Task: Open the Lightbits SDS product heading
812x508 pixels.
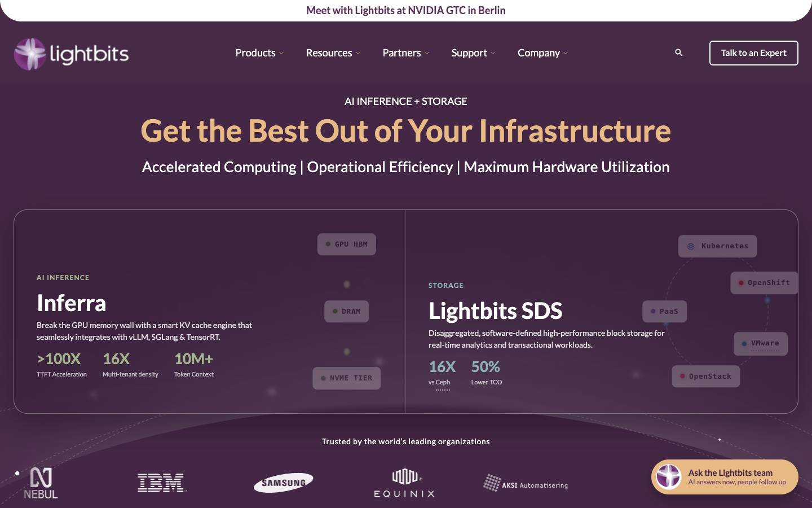Action: coord(496,311)
